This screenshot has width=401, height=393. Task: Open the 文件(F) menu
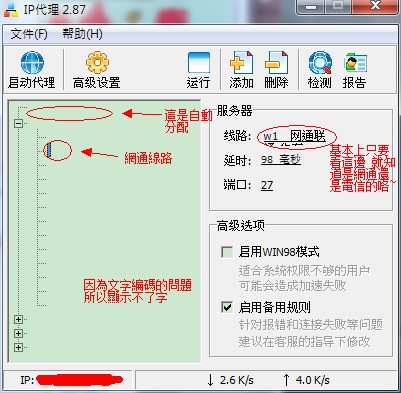[x=29, y=34]
